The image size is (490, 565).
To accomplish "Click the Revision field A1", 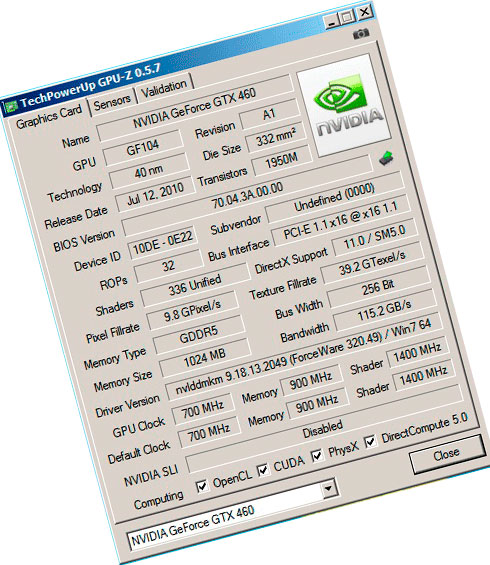I will [269, 114].
